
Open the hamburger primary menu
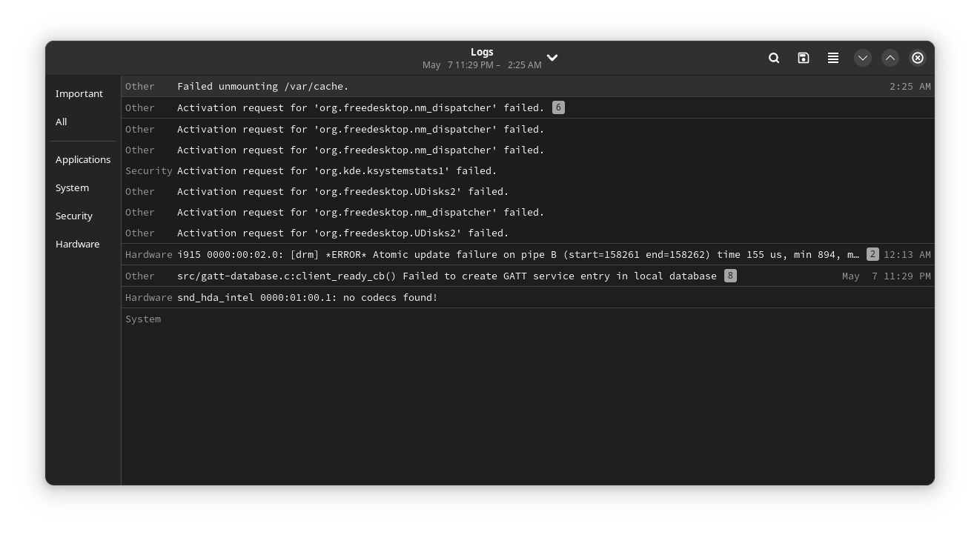833,58
